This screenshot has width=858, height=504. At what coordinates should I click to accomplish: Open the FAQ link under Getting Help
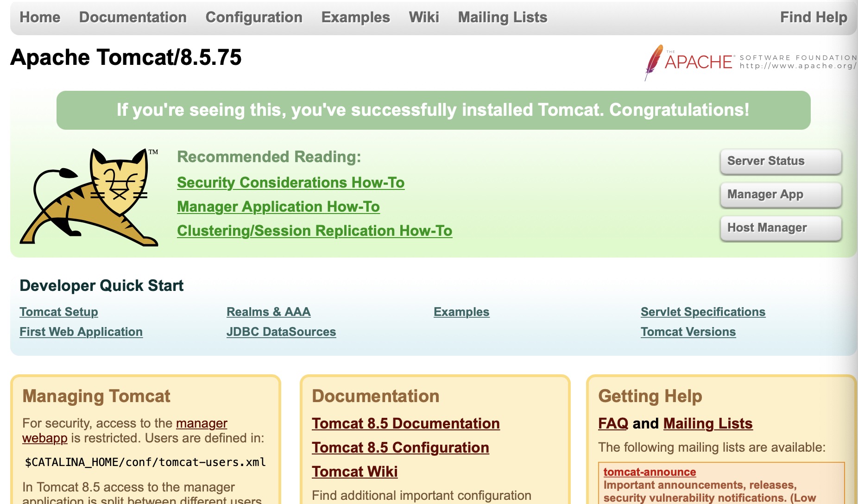[x=613, y=423]
